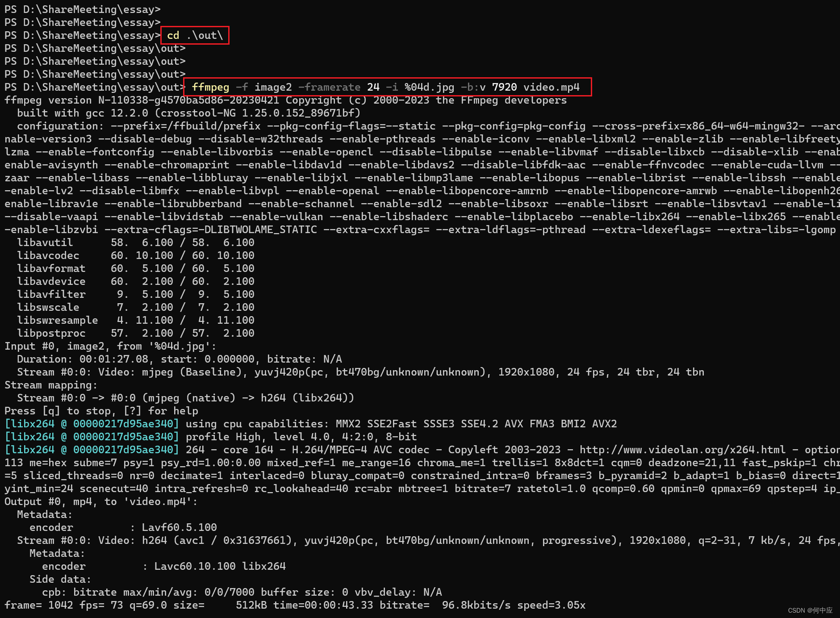Viewport: 840px width, 618px height.
Task: Click the "Lavc60.10.100 libx264" encoder text
Action: coord(220,566)
